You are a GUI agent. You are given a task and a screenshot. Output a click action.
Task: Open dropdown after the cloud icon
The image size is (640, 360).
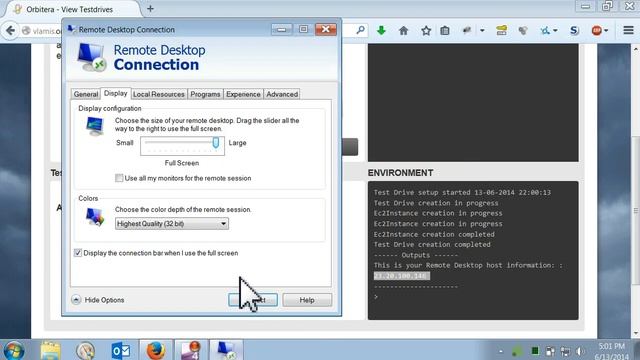tap(482, 31)
